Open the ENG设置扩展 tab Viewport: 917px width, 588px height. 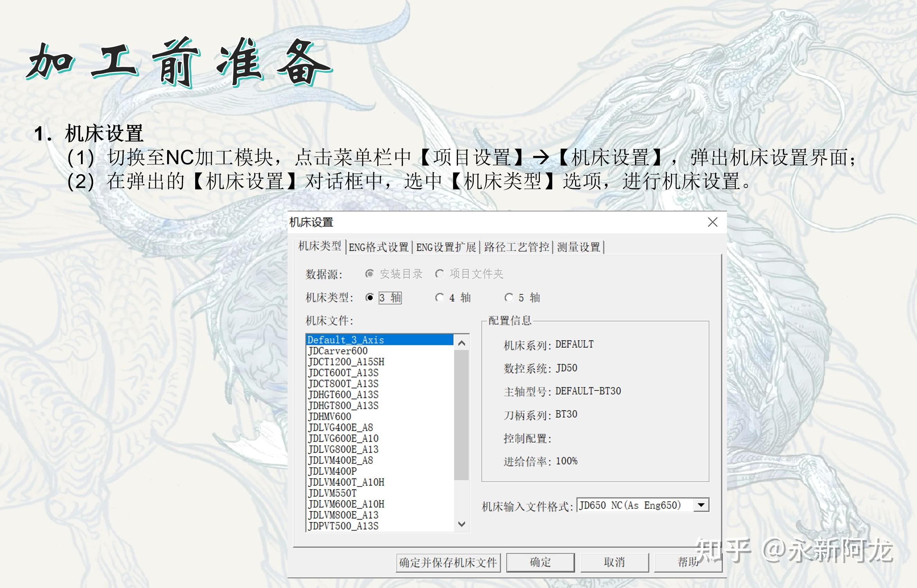click(447, 247)
